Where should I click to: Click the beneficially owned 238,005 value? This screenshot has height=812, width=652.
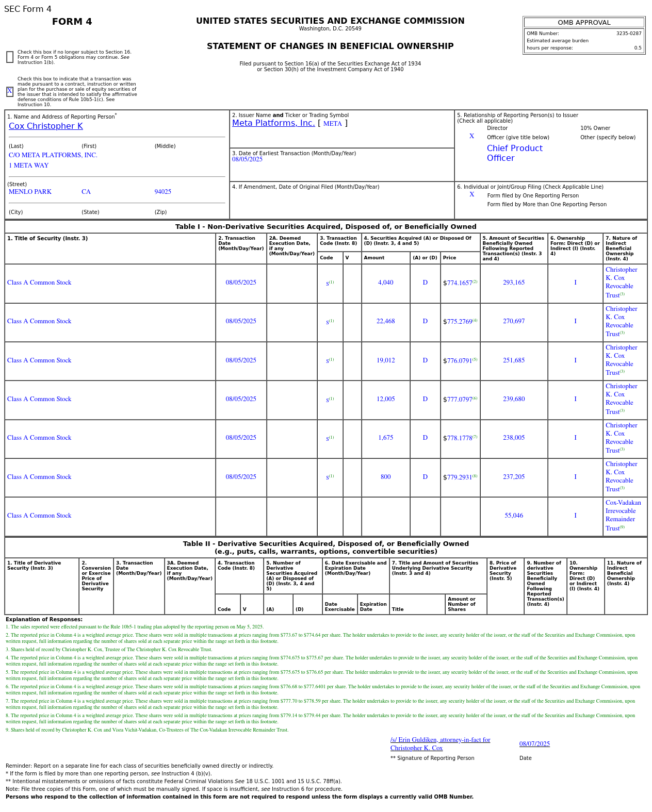(514, 438)
